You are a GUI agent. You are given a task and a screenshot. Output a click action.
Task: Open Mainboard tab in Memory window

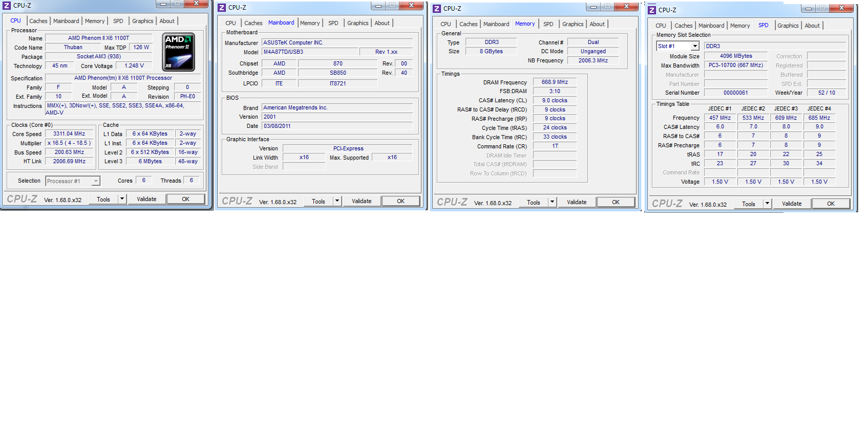click(496, 24)
